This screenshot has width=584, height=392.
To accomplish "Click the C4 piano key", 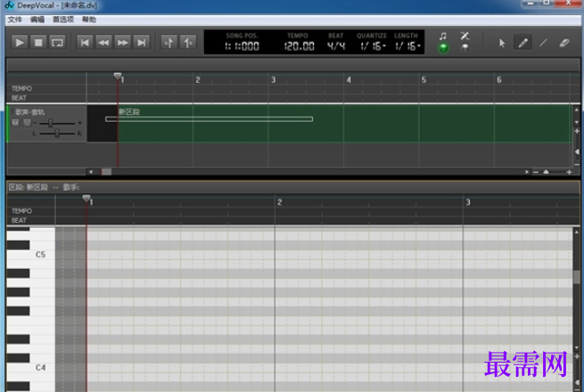I will point(31,367).
